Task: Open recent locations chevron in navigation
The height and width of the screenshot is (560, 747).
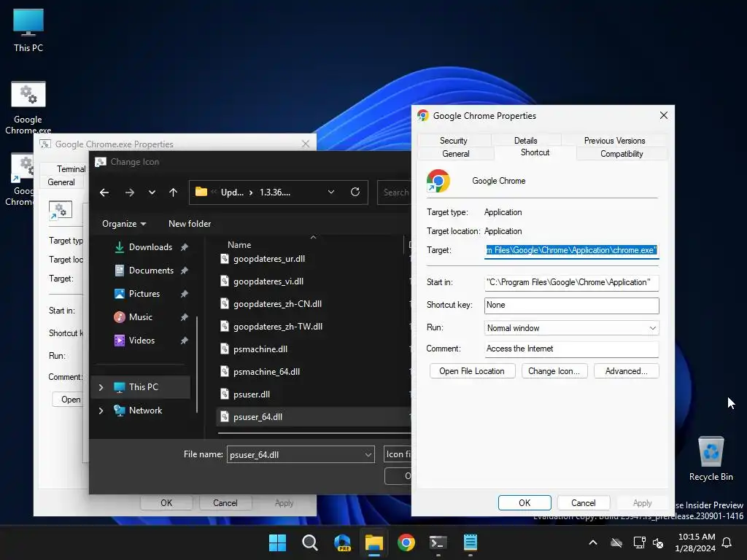Action: pos(152,192)
